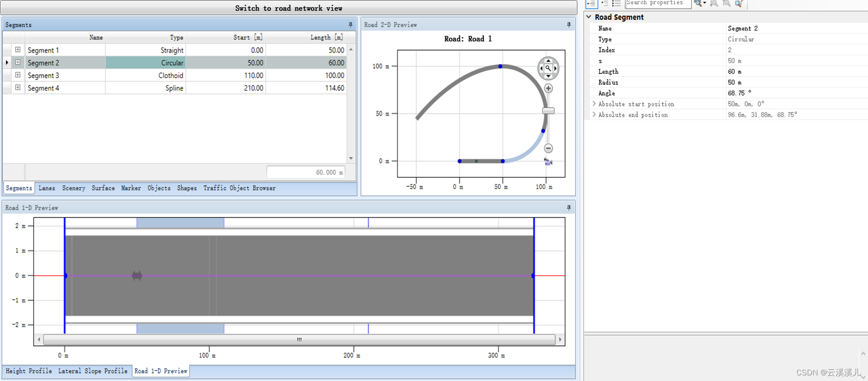The image size is (868, 381).
Task: Click the 1-D preview horizontal scrollbar thumb
Action: coord(299,339)
